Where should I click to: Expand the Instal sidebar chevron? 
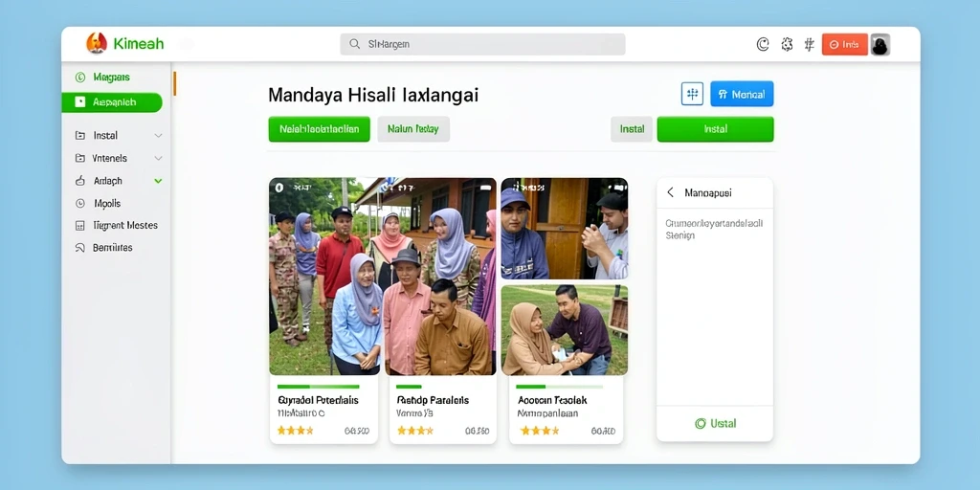click(x=158, y=136)
